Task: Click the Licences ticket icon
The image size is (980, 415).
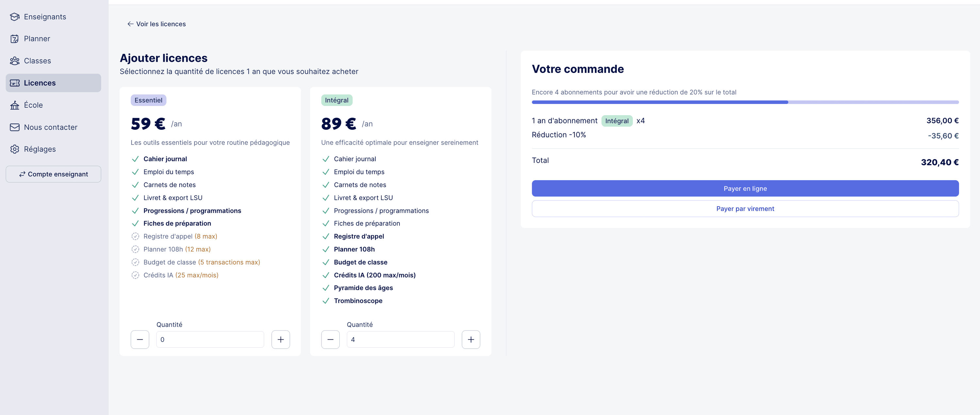Action: 14,83
